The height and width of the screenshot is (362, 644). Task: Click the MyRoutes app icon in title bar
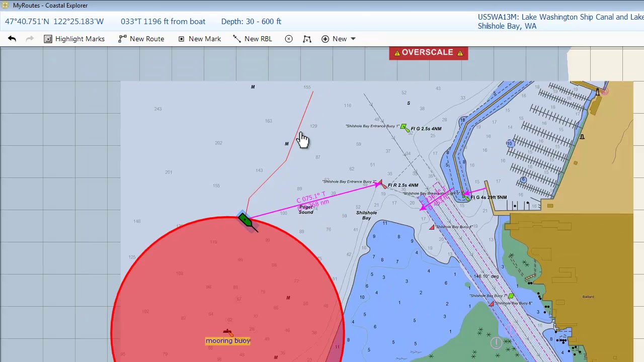click(6, 5)
